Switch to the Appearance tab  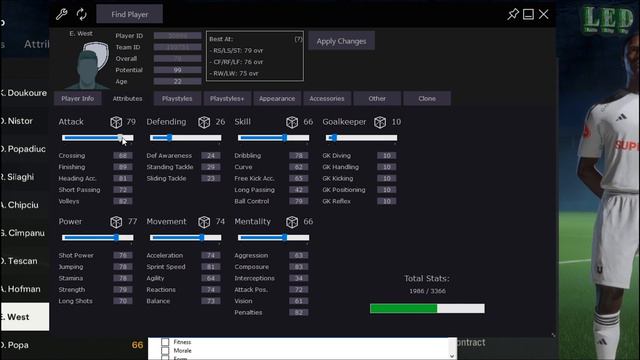point(277,98)
